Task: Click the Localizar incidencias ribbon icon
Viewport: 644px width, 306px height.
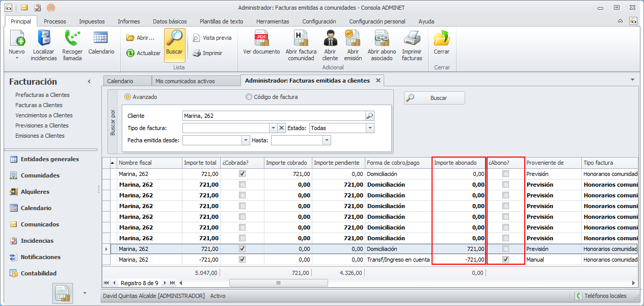Action: [x=44, y=39]
